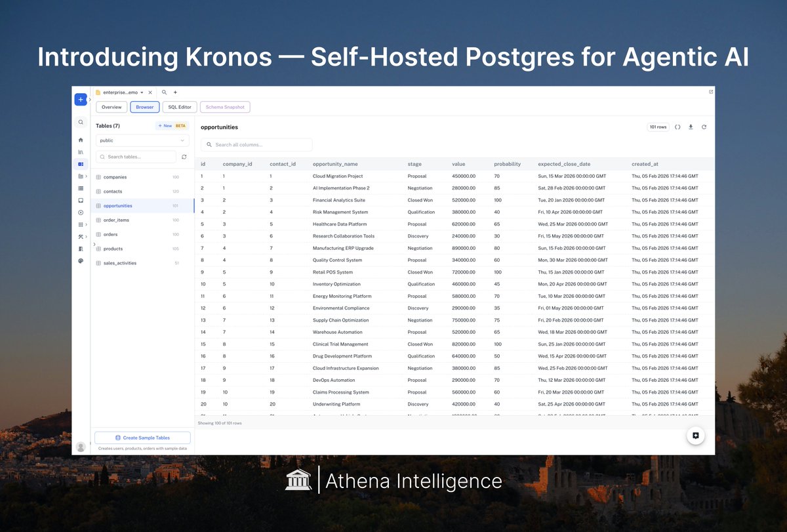This screenshot has width=787, height=532.
Task: Open the apps grid icon in sidebar
Action: [80, 224]
